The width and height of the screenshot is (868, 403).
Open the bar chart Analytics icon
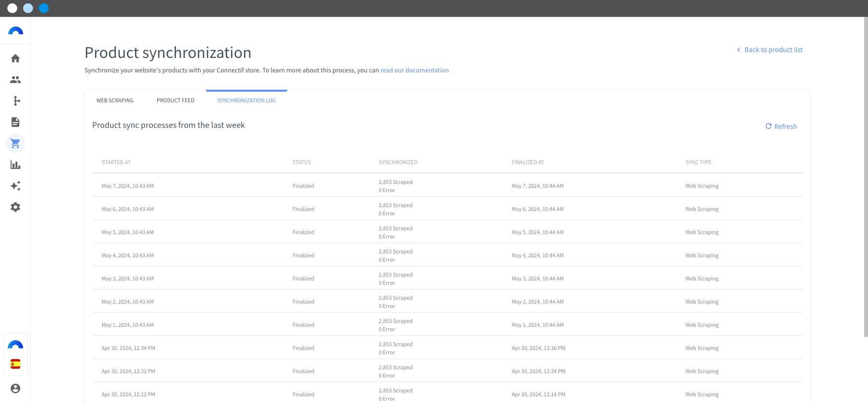pyautogui.click(x=15, y=165)
